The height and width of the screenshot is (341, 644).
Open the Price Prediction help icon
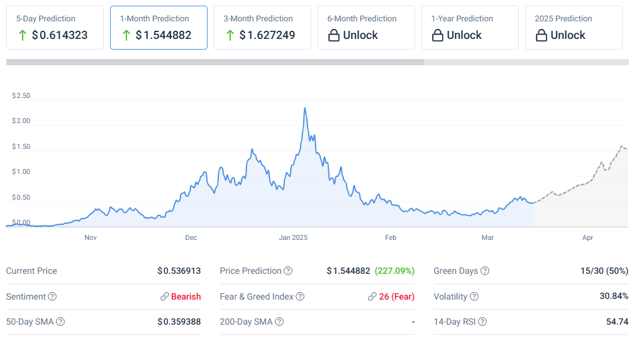pos(288,271)
